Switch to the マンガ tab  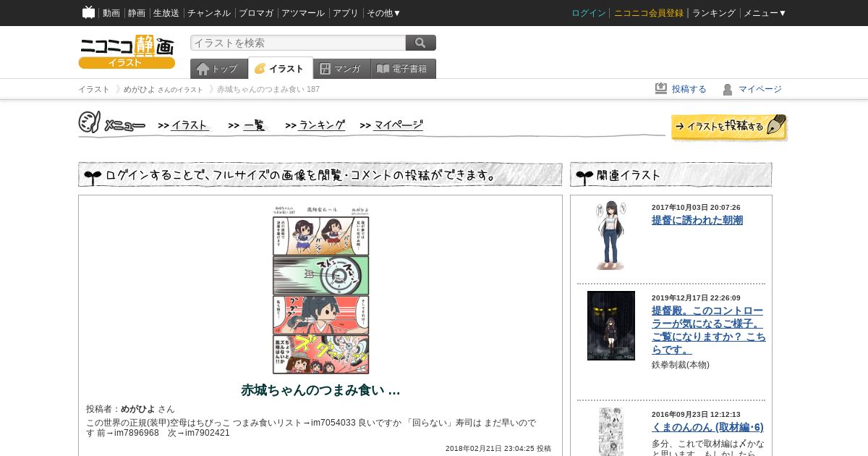(x=342, y=69)
